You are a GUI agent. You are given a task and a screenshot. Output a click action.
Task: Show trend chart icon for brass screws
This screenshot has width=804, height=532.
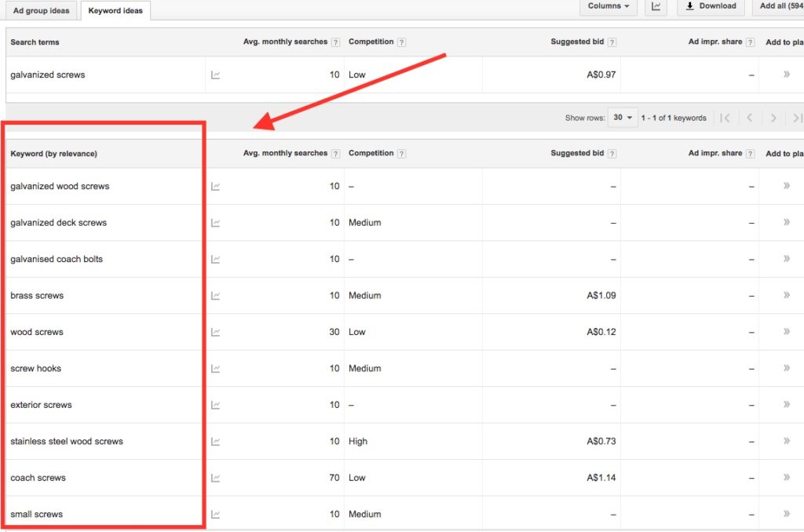pyautogui.click(x=216, y=296)
